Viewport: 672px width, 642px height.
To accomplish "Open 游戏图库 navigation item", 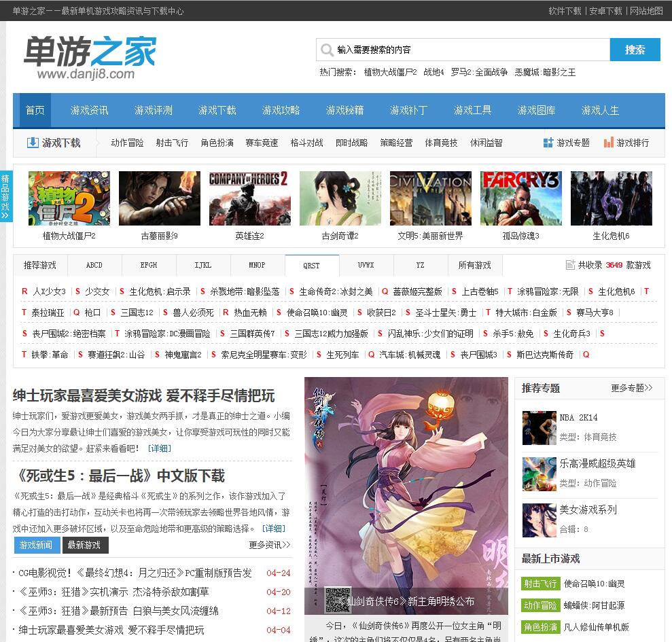I will pyautogui.click(x=536, y=110).
